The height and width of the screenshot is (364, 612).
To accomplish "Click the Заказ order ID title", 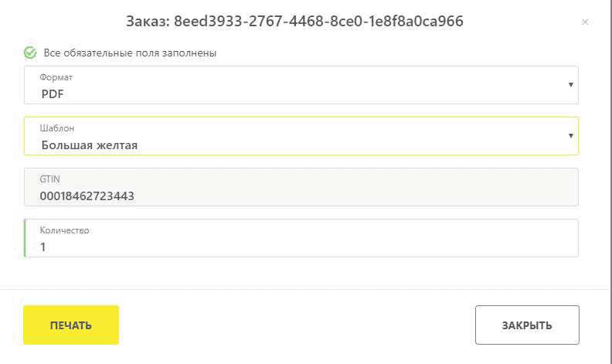I will click(294, 22).
